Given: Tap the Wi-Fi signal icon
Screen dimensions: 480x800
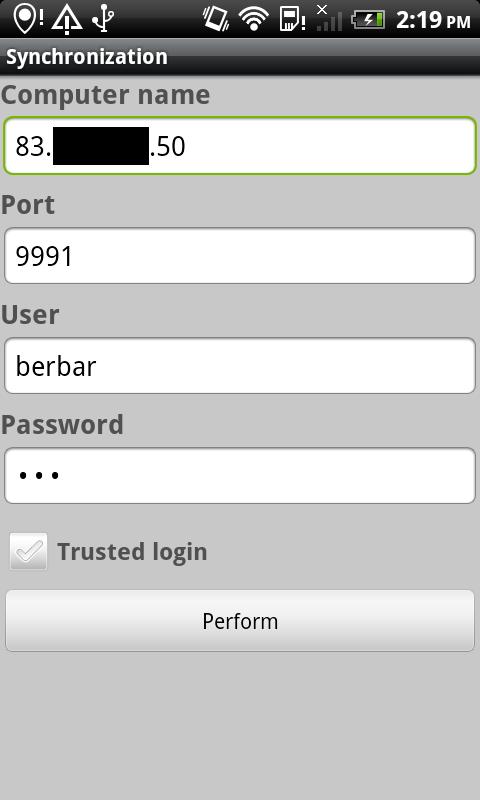Looking at the screenshot, I should [x=254, y=19].
